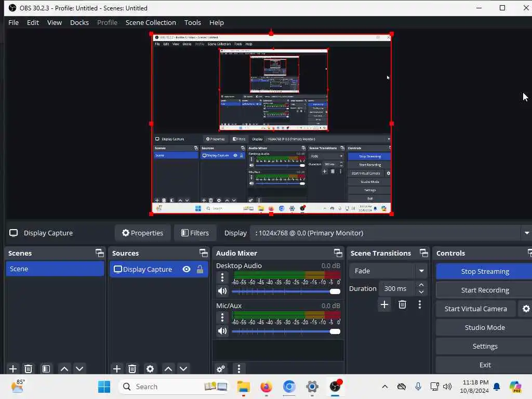Open the Edit menu
Screen dimensions: 532x399
click(33, 23)
